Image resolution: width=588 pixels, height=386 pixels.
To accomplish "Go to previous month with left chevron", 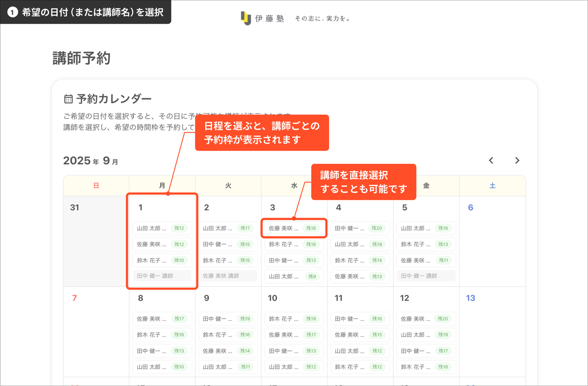I will coord(491,161).
